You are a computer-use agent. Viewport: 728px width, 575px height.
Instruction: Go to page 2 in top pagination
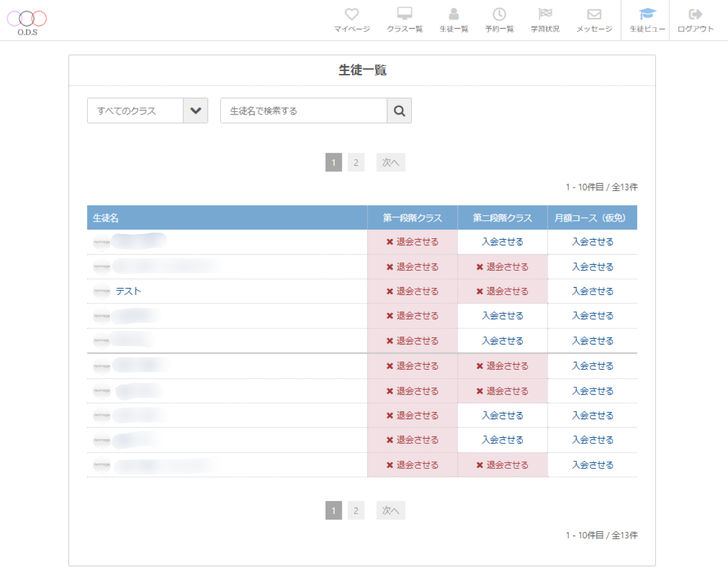point(356,163)
